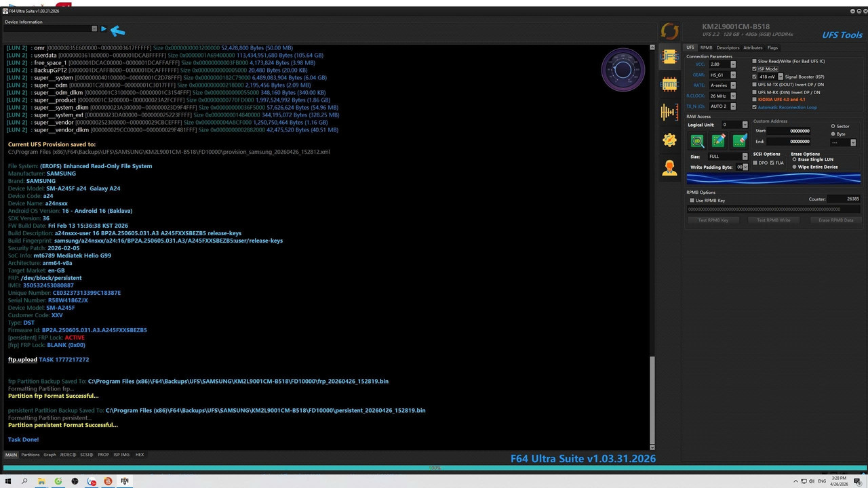Open the HEX bottom tab
Viewport: 868px width, 488px height.
click(x=140, y=455)
